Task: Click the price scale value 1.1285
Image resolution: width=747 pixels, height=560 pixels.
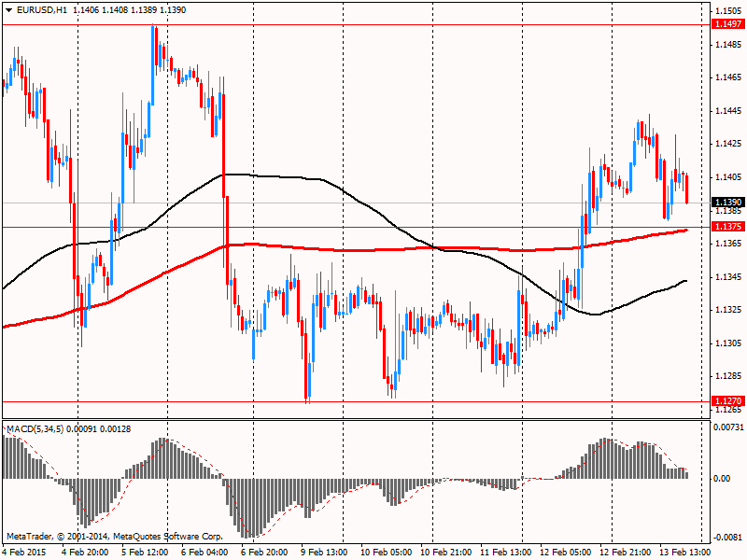Action: point(729,376)
